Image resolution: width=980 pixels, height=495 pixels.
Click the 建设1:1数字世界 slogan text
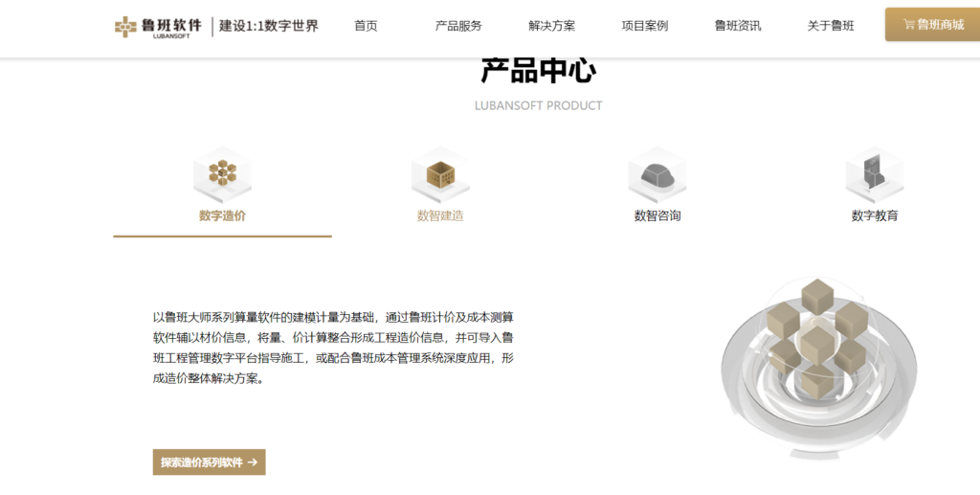coord(269,26)
